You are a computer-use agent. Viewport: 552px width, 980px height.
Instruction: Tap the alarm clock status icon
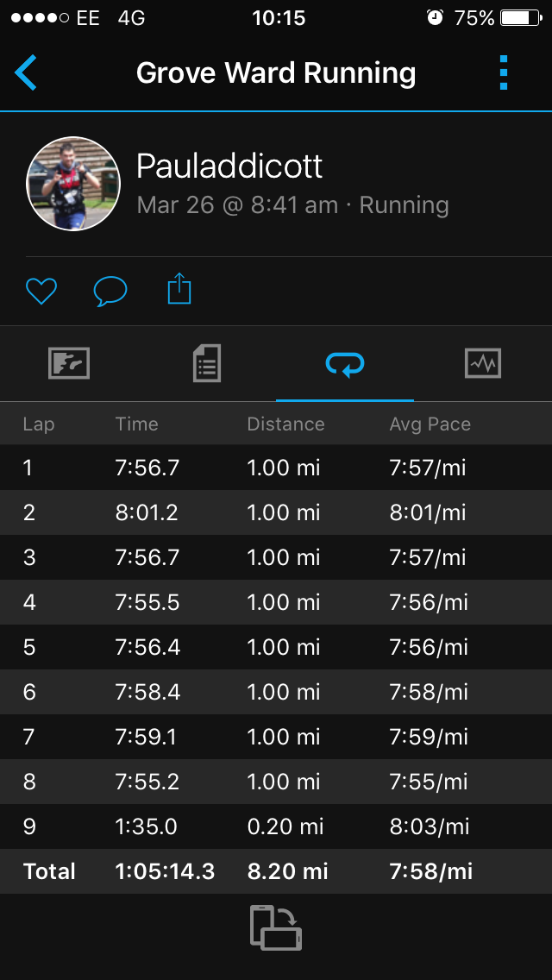[x=435, y=18]
